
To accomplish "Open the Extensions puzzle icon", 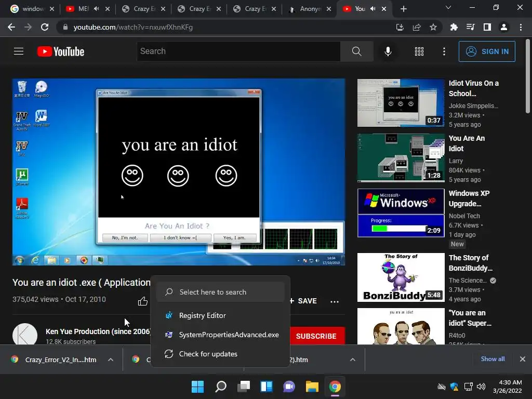I will (454, 27).
